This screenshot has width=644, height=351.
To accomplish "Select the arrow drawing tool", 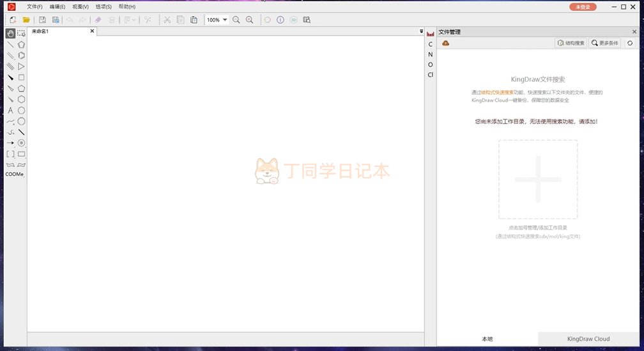I will (10, 143).
